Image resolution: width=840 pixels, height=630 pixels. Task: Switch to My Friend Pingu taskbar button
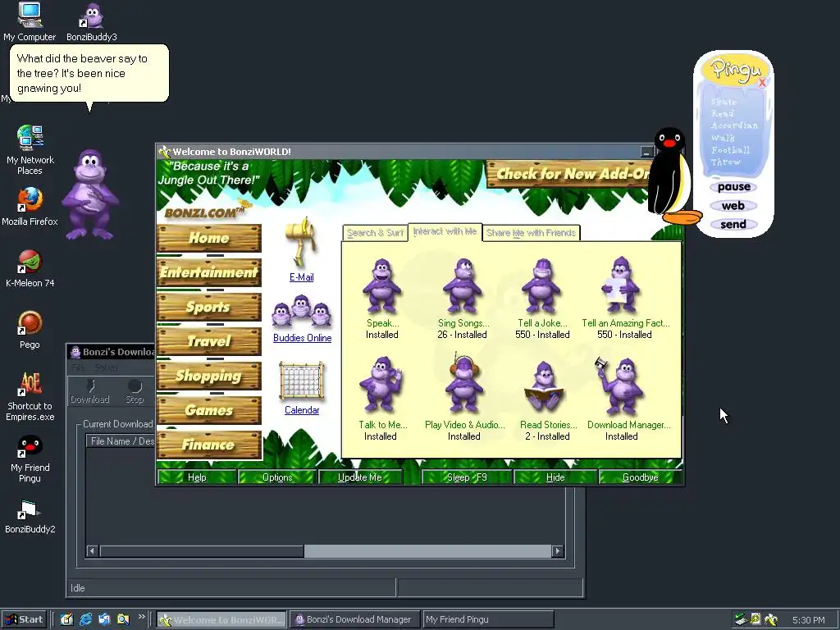pos(488,620)
